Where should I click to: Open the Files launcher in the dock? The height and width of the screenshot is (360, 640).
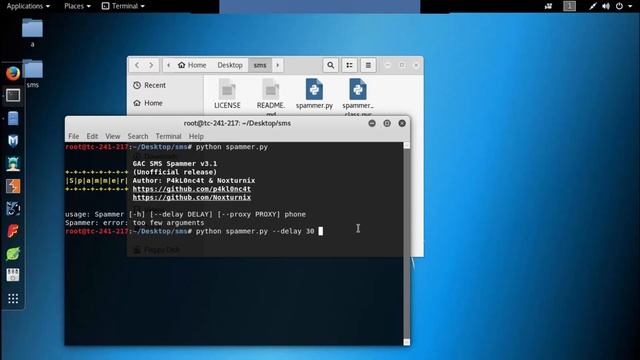[x=13, y=118]
